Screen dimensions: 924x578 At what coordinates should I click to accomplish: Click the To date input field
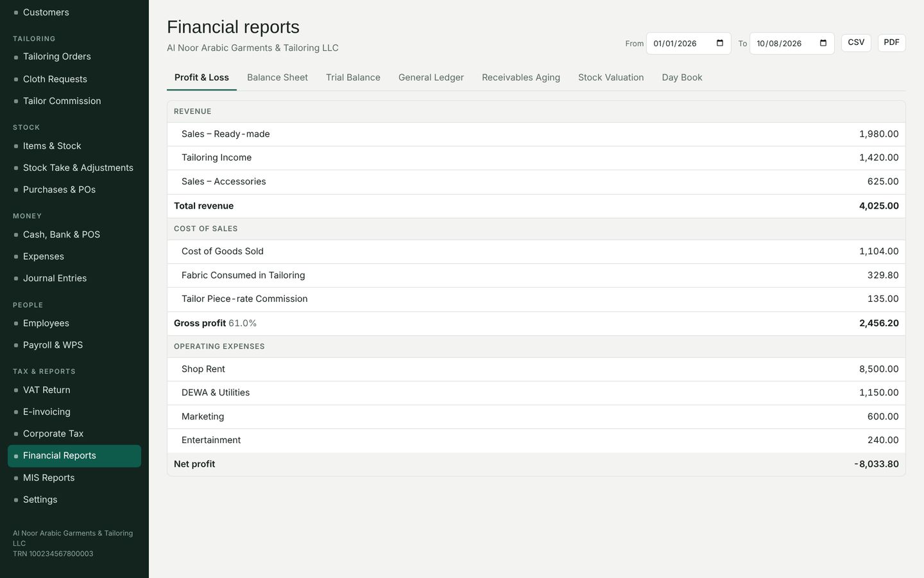pos(792,43)
